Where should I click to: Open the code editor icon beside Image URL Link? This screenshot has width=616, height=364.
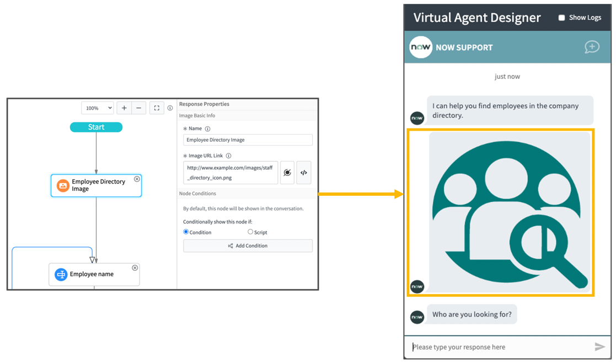303,172
